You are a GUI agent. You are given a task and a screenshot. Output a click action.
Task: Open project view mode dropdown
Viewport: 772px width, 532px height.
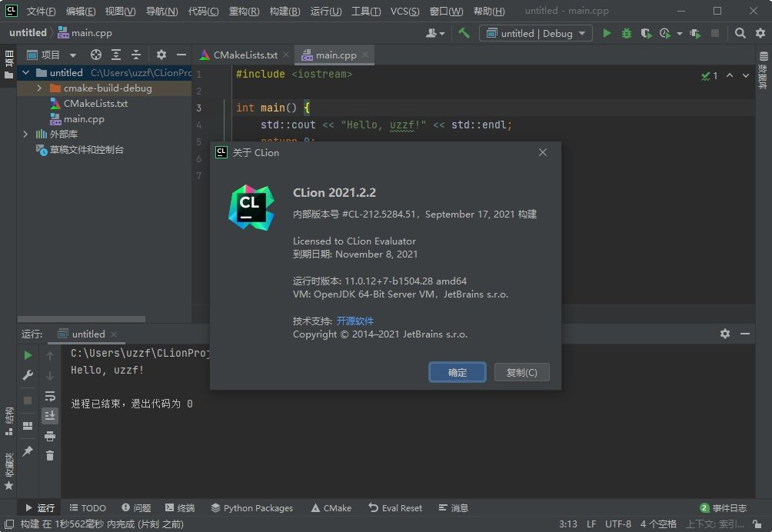73,55
